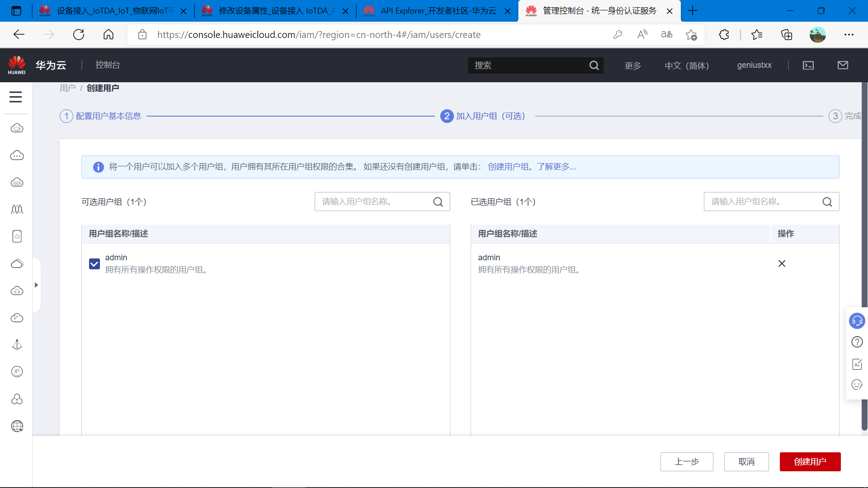This screenshot has width=868, height=488.
Task: Click the available user group search field
Action: tap(382, 202)
